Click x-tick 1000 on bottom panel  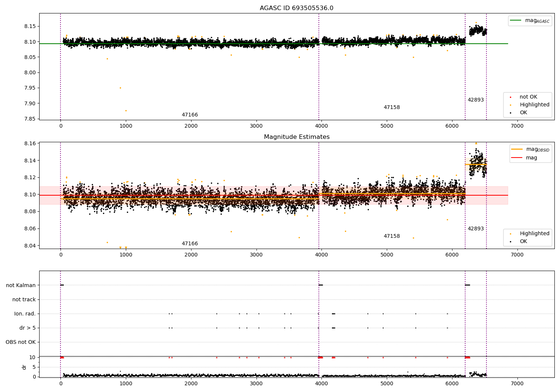coord(126,384)
